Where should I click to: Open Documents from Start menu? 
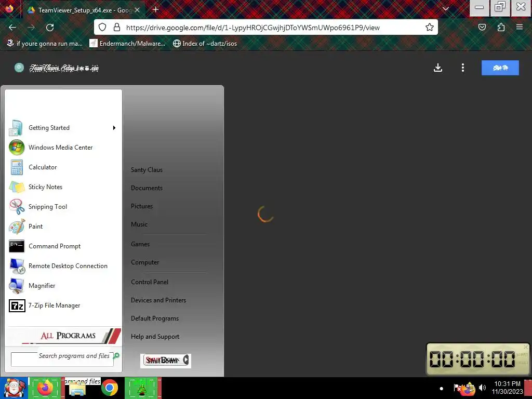(x=147, y=188)
